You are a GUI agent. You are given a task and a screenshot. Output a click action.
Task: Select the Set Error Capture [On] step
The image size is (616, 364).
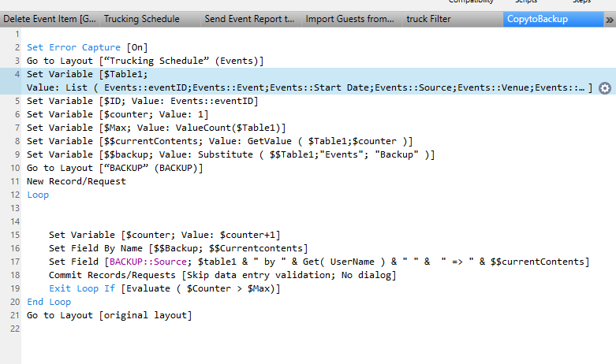coord(88,47)
